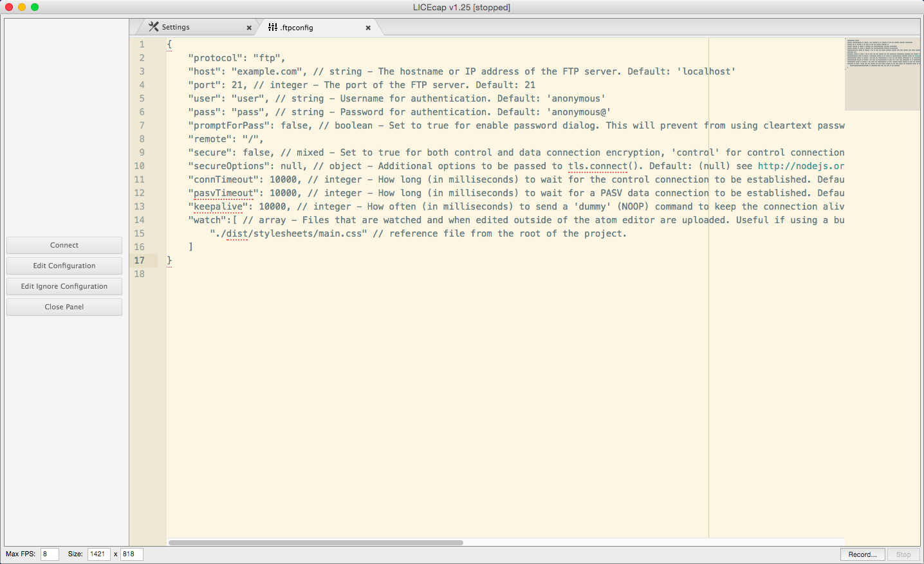Click the "watch" key text
Viewport: 924px width, 564px height.
207,220
